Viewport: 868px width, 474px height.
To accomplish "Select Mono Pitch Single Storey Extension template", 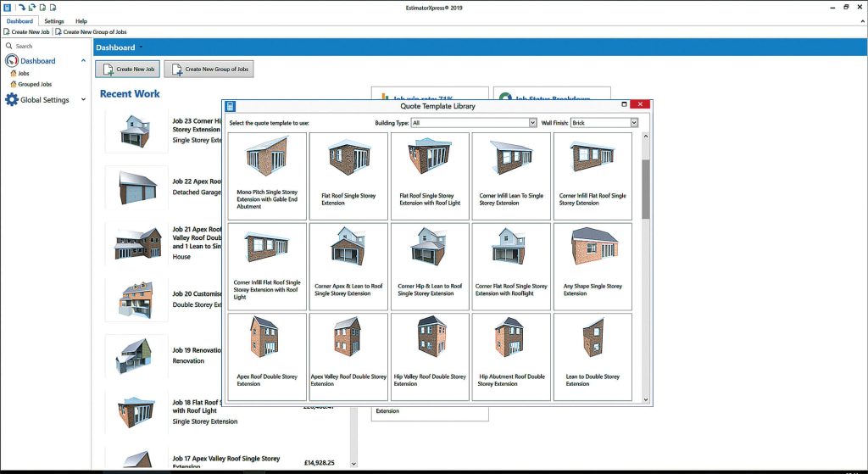I will tap(267, 176).
